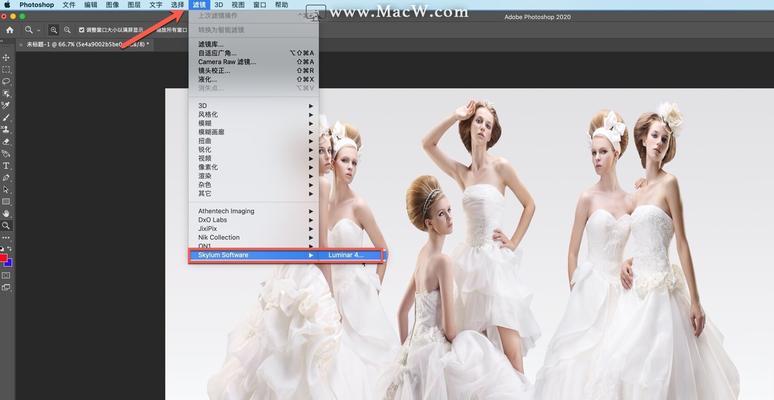Choose Zoom In mode in options bar
The image size is (774, 400).
point(53,30)
